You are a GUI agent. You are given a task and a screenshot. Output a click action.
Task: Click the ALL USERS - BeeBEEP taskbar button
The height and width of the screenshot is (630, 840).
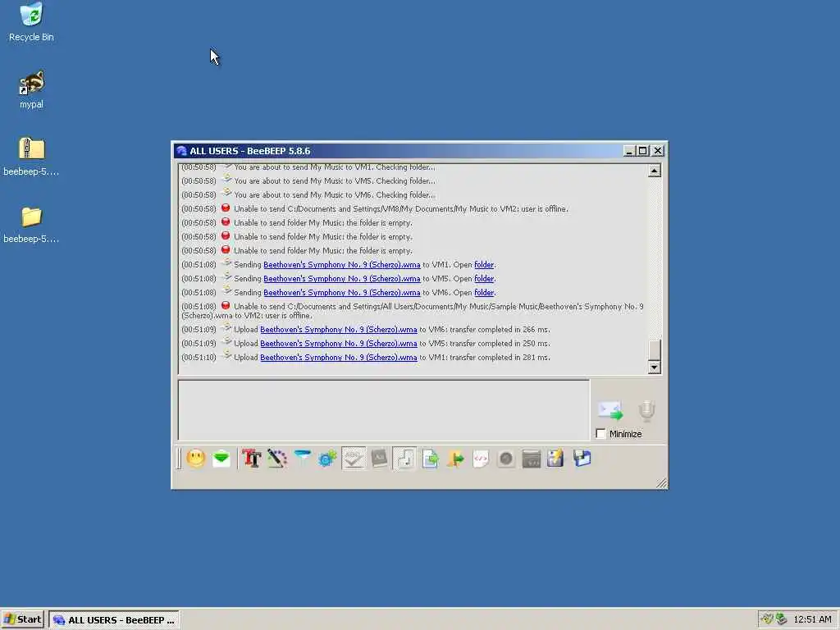click(114, 620)
